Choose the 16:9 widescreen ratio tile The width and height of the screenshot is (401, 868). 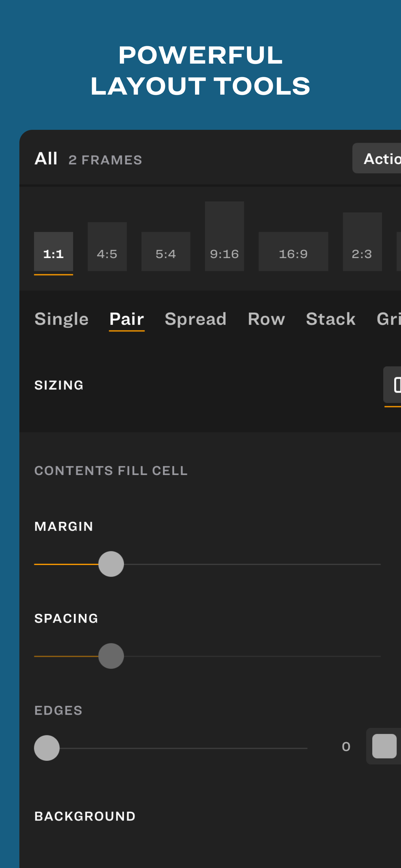pos(293,251)
